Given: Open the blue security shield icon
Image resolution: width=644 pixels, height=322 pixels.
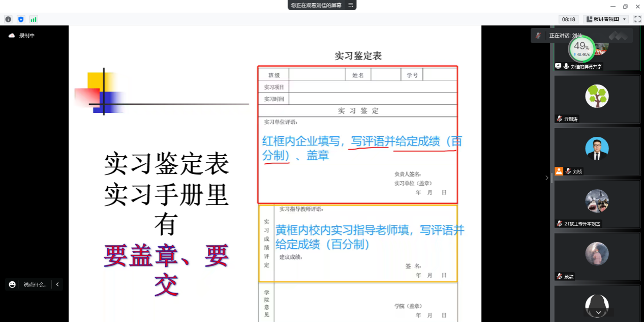Looking at the screenshot, I should 21,19.
